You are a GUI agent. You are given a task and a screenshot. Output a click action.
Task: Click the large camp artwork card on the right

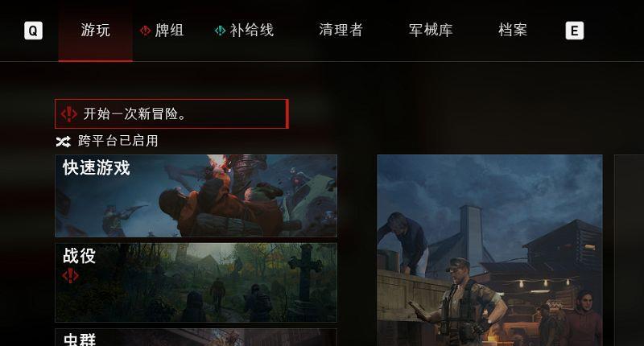pyautogui.click(x=489, y=250)
